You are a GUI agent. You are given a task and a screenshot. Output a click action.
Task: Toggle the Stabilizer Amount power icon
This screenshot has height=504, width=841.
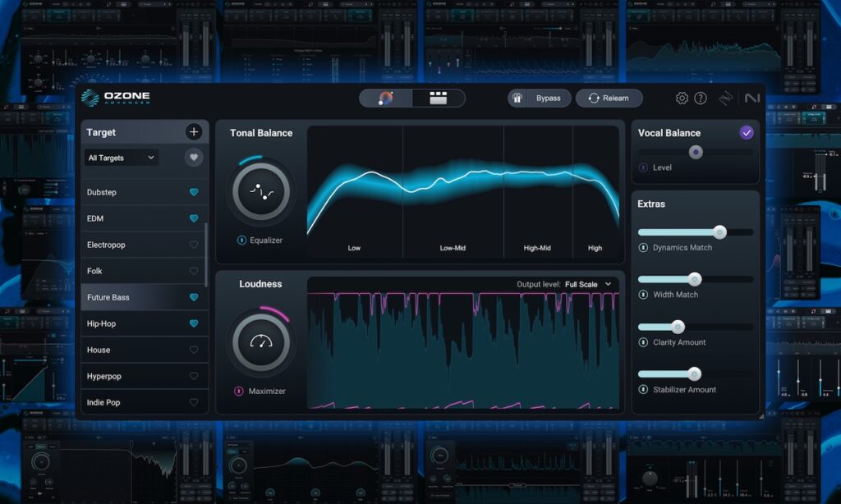pyautogui.click(x=643, y=389)
